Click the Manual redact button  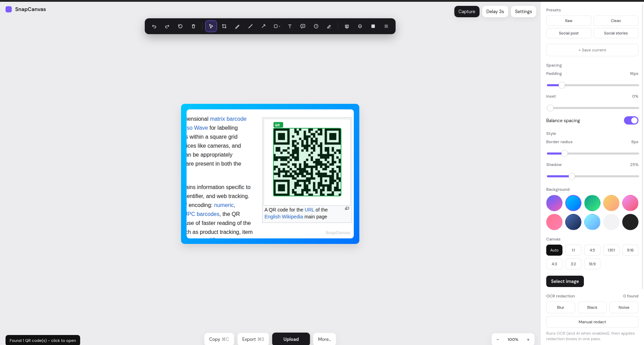coord(592,322)
